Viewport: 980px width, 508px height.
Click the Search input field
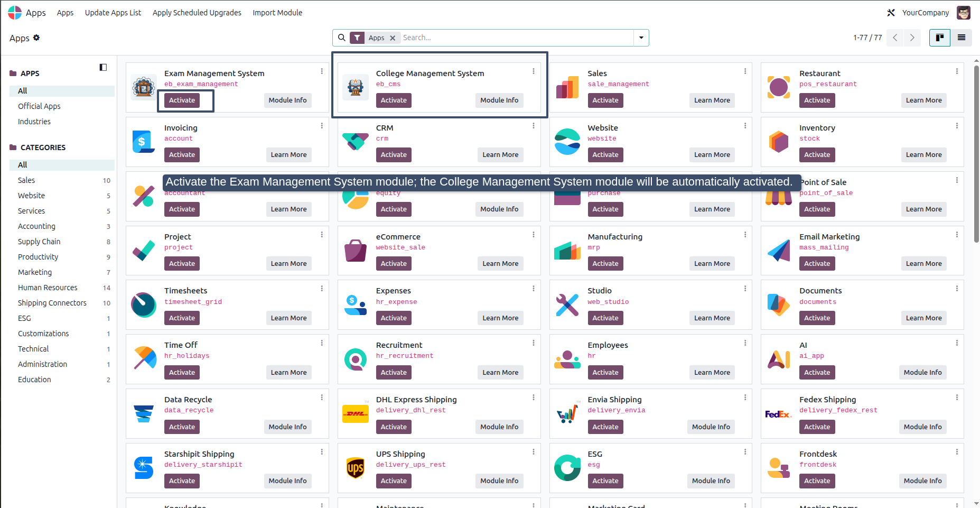(517, 38)
